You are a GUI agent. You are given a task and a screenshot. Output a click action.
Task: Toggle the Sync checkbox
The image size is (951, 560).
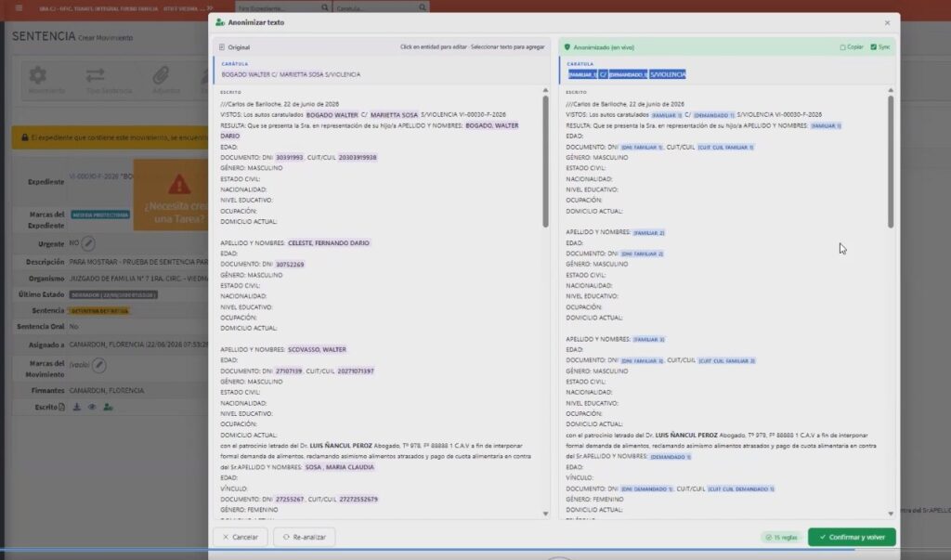point(873,46)
